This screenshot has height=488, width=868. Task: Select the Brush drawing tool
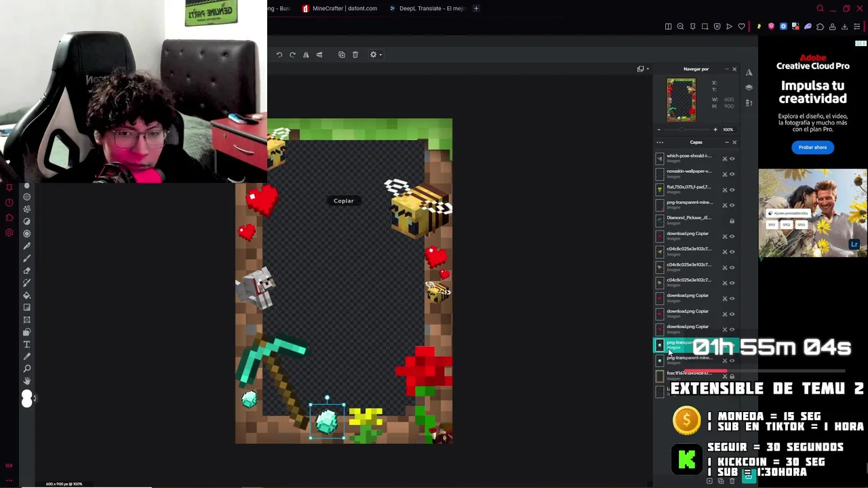pos(27,258)
